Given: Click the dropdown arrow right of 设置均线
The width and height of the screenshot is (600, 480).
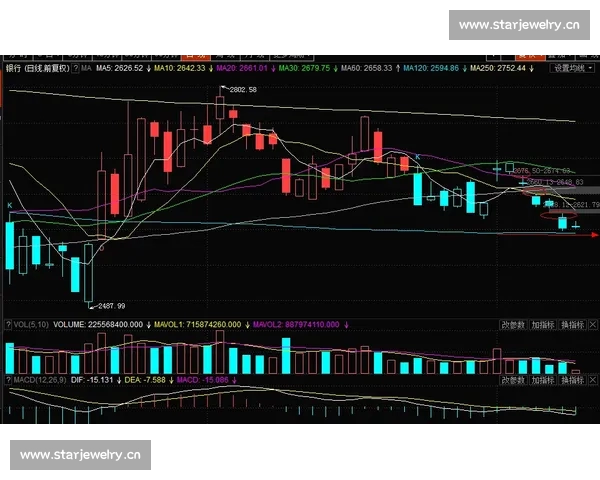Looking at the screenshot, I should (x=590, y=69).
